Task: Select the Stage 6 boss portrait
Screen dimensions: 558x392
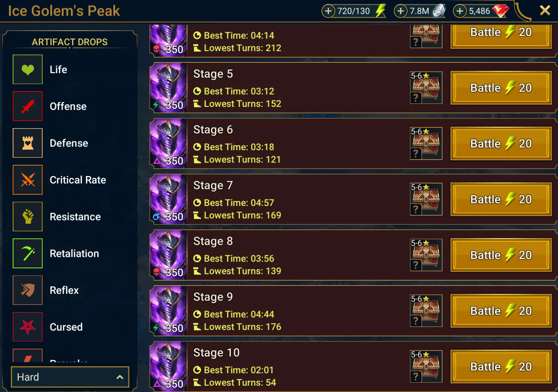Action: [x=168, y=143]
